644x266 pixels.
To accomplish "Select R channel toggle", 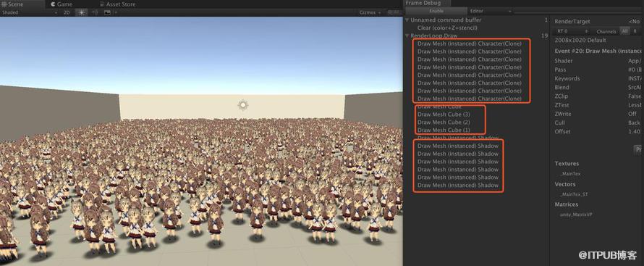I will point(635,31).
